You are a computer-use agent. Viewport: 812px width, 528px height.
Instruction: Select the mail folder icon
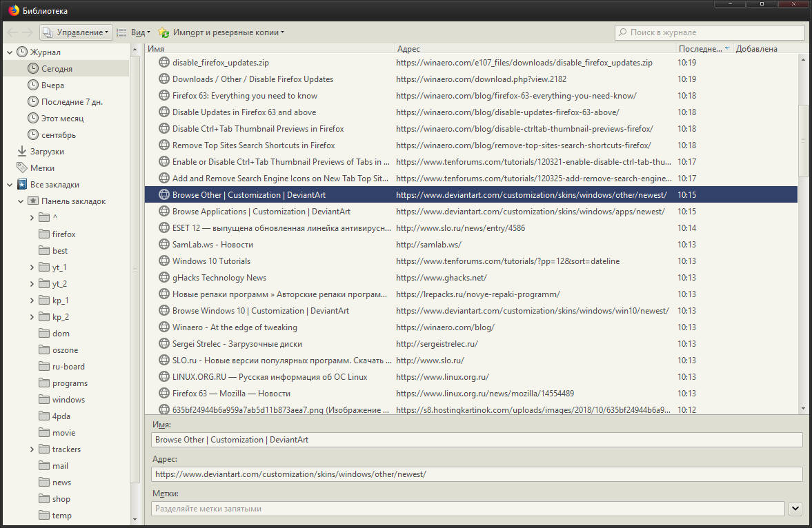[x=44, y=466]
